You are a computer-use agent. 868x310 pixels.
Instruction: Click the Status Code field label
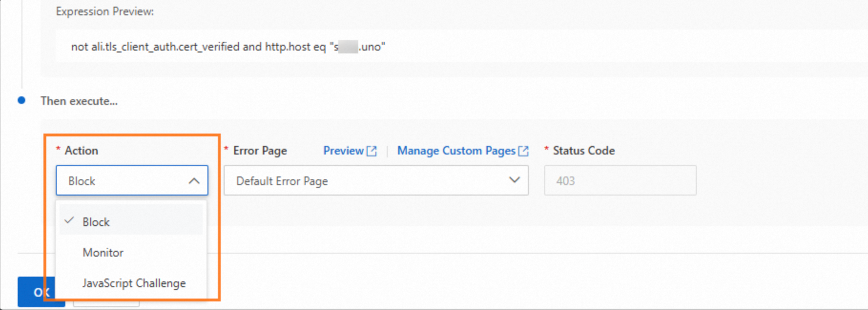pyautogui.click(x=584, y=151)
